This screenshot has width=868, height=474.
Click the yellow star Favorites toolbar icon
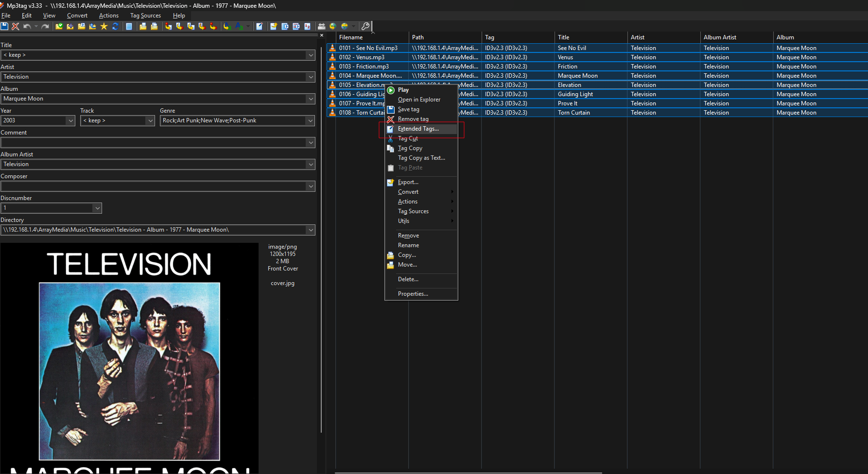104,26
